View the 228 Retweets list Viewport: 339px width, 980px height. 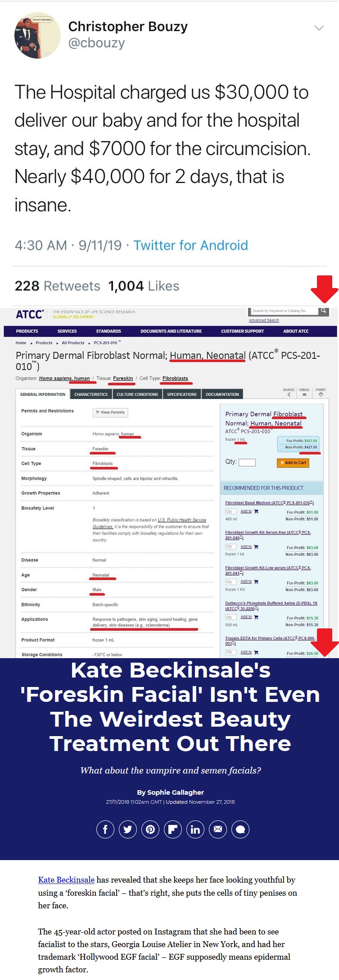[57, 286]
